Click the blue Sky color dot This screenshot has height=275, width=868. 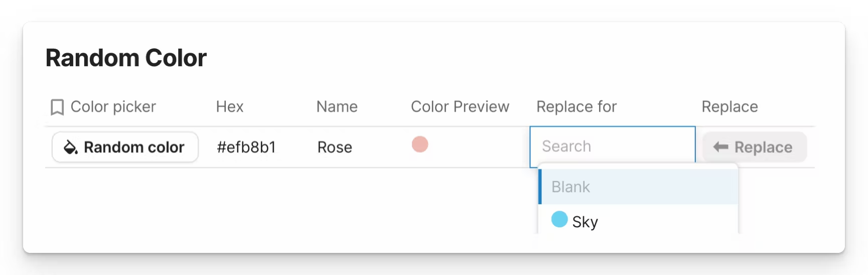tap(559, 219)
